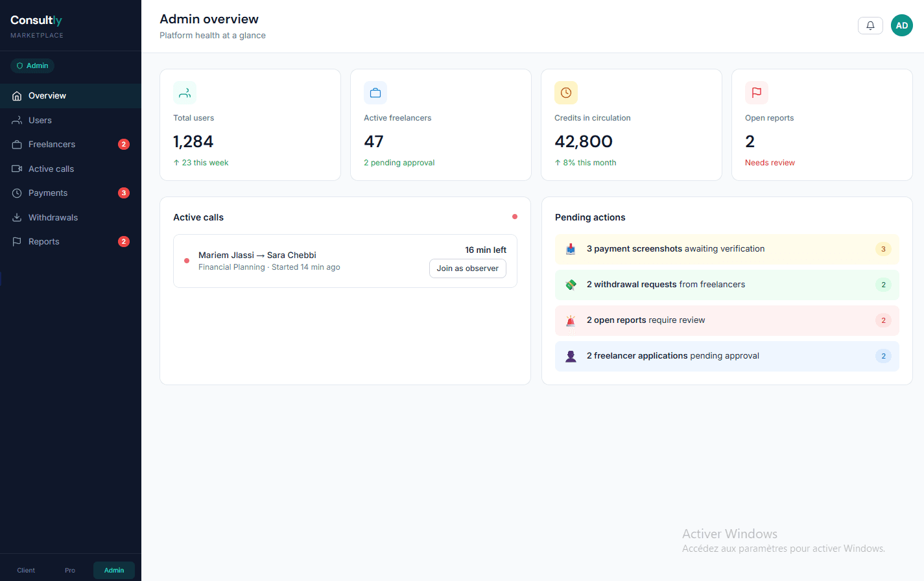Click the Freelancers badge showing 2

click(x=124, y=145)
